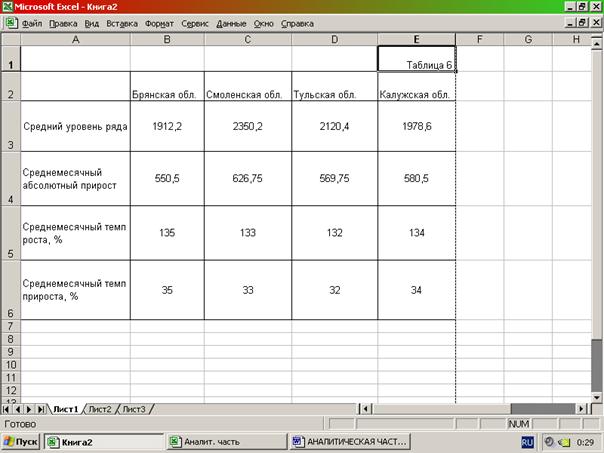Viewport: 604px width, 453px height.
Task: Switch to the Лист3 sheet tab
Action: coord(134,409)
